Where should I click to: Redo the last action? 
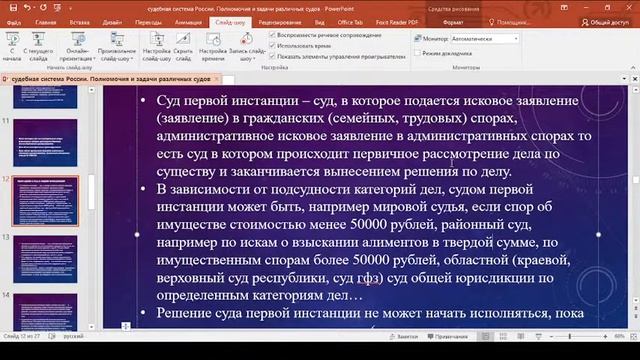point(43,8)
